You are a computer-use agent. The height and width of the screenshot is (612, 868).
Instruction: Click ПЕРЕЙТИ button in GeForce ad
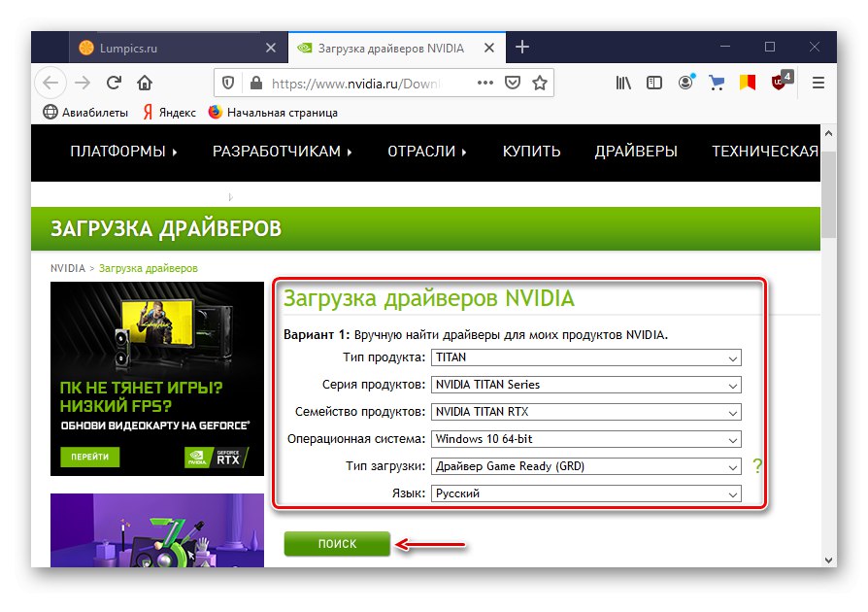[x=89, y=457]
